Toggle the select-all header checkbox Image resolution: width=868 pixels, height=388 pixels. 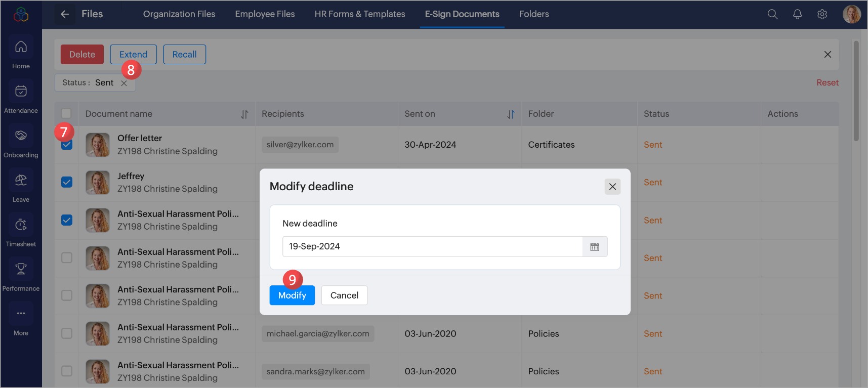pos(66,114)
